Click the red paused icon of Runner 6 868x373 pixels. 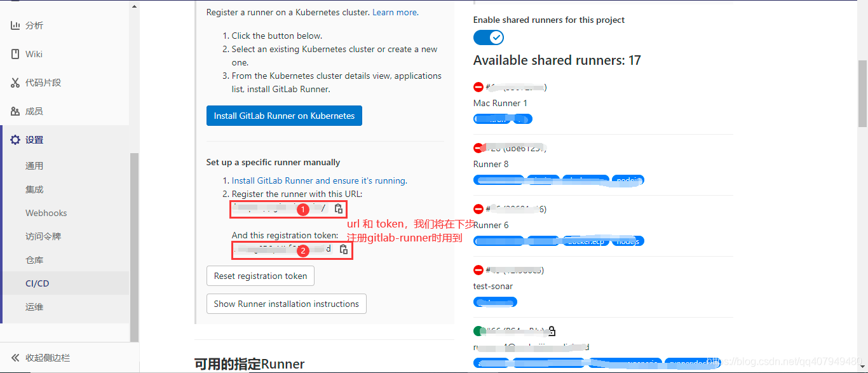click(x=478, y=209)
